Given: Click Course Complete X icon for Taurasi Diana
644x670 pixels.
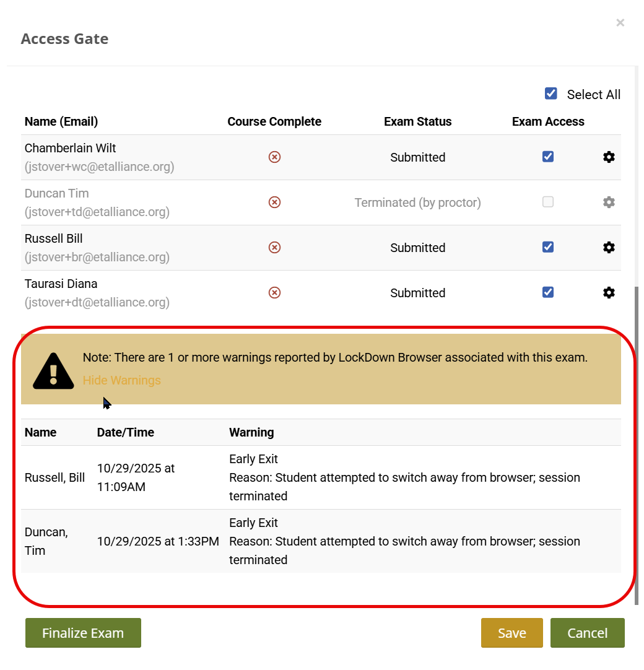Looking at the screenshot, I should tap(274, 293).
